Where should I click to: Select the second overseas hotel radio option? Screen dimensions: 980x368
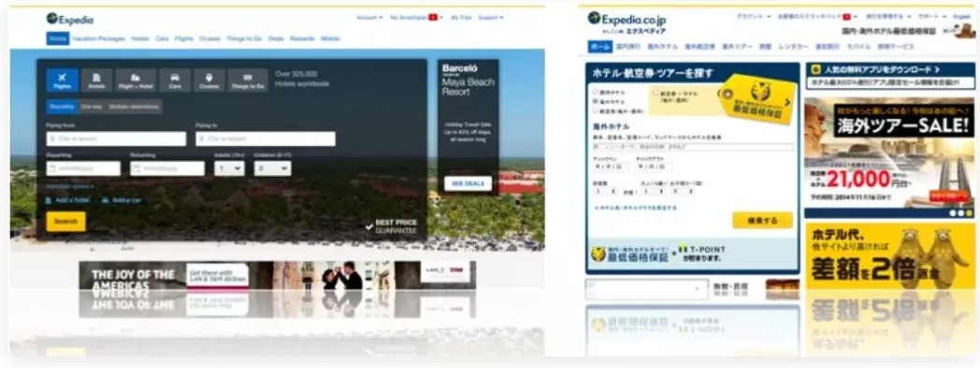[x=596, y=101]
